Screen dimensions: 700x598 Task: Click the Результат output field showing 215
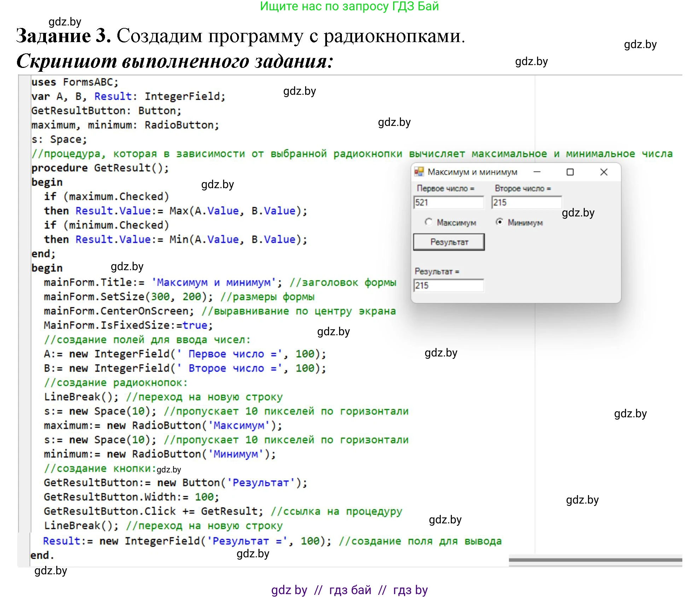click(449, 285)
